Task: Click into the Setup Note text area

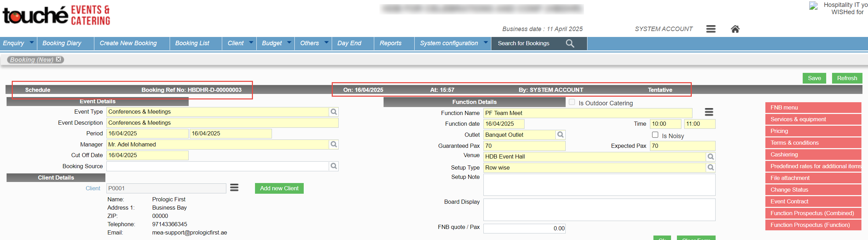Action: (x=599, y=185)
